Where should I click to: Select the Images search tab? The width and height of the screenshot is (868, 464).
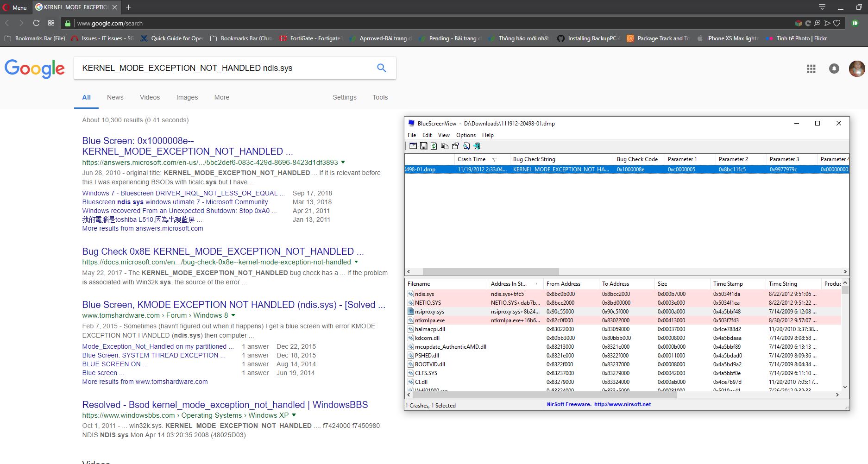coord(187,97)
